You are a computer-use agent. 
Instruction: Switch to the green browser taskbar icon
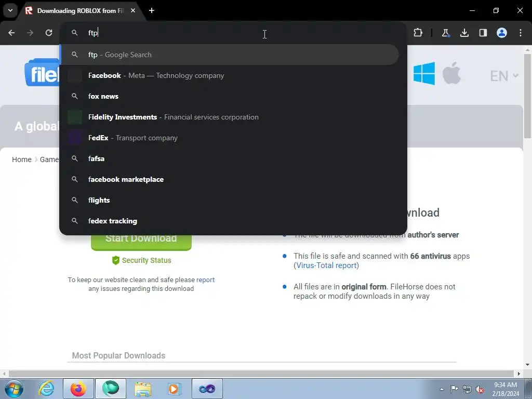(111, 389)
